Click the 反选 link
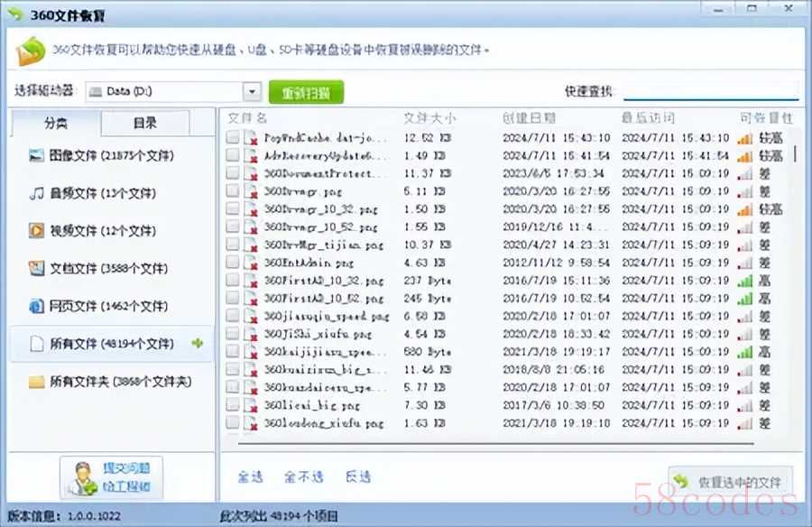The height and width of the screenshot is (527, 812). (358, 476)
